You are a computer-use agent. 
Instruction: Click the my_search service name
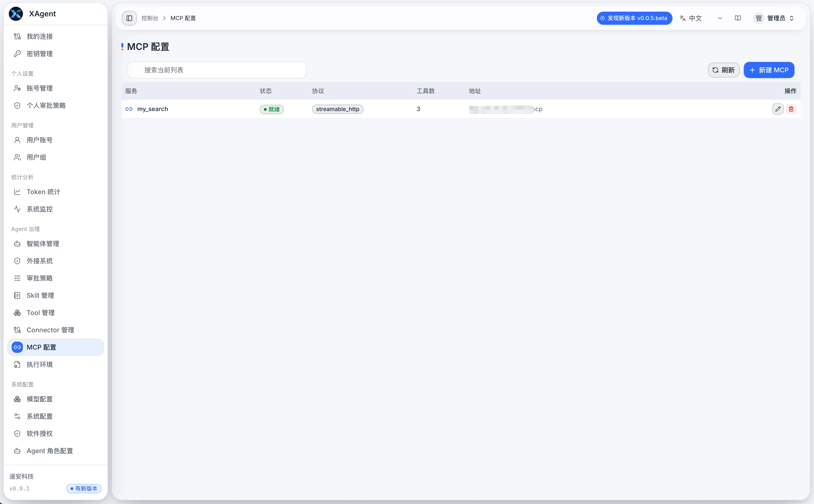[152, 109]
